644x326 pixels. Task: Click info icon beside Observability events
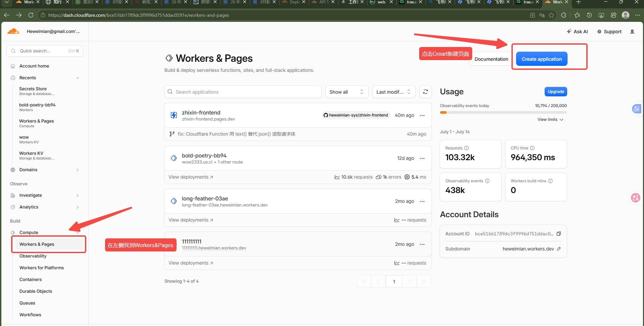click(487, 181)
